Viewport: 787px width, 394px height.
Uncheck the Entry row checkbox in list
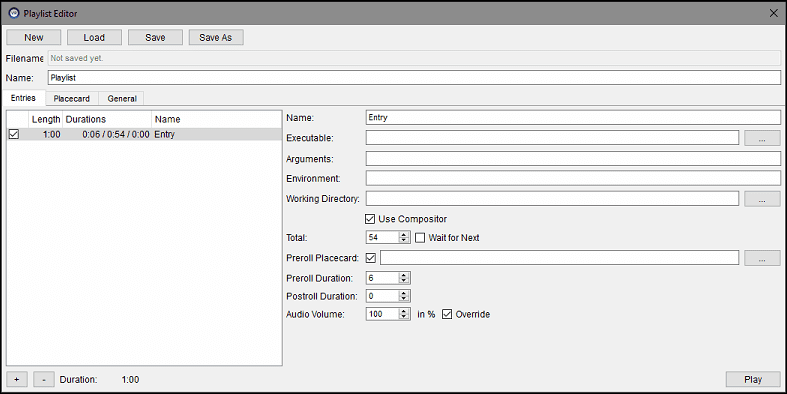[x=14, y=135]
